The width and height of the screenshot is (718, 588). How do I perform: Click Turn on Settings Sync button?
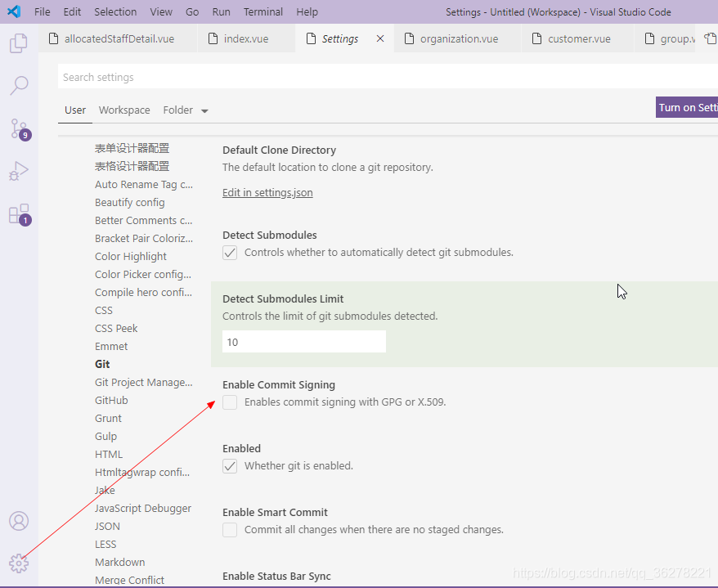click(x=687, y=108)
